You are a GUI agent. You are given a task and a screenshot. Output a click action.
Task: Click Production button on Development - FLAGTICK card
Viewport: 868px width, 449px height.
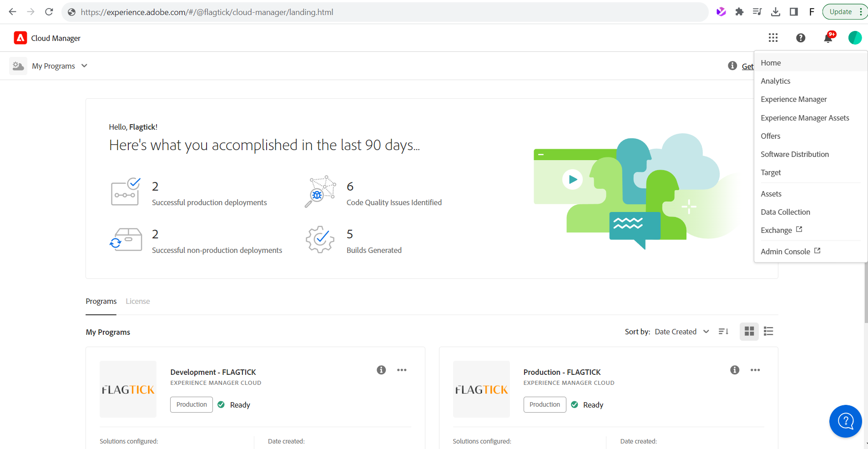point(192,404)
